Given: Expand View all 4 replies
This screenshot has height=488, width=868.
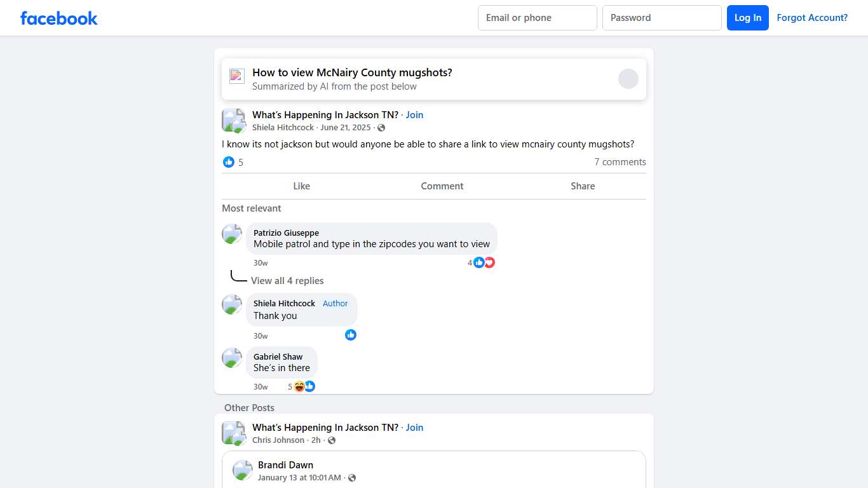Looking at the screenshot, I should [287, 280].
